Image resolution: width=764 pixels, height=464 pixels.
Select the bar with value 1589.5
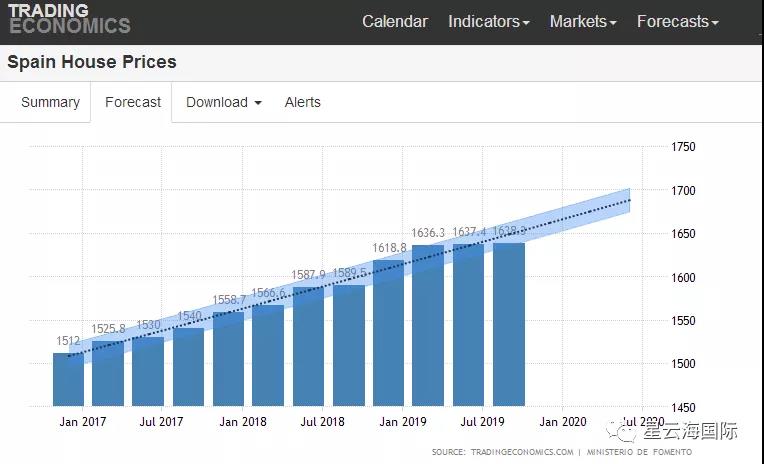[x=349, y=346]
